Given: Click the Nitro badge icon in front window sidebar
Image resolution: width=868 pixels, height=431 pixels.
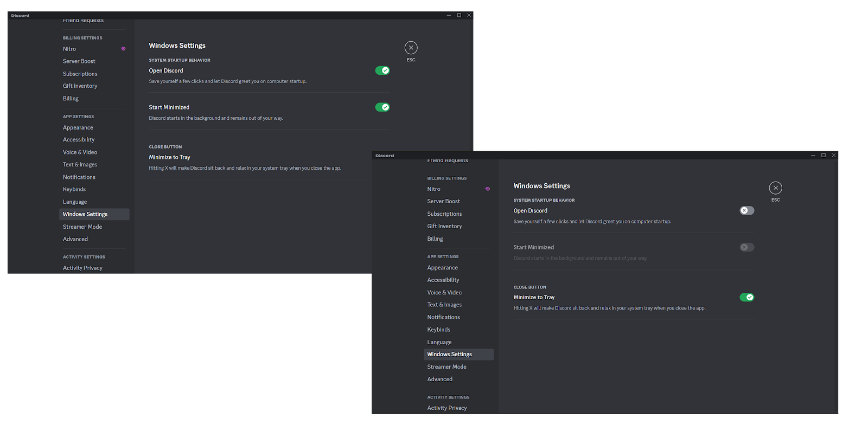Looking at the screenshot, I should tap(488, 189).
